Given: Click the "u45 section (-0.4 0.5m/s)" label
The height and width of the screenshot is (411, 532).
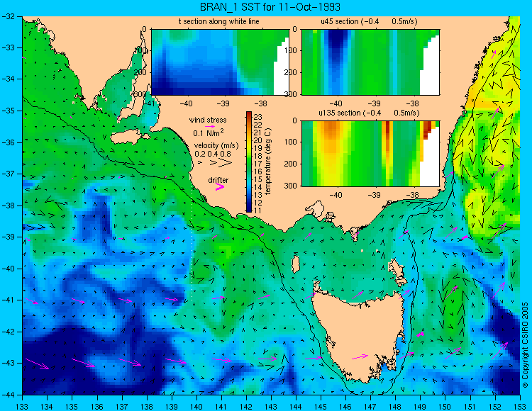Looking at the screenshot, I should 369,22.
